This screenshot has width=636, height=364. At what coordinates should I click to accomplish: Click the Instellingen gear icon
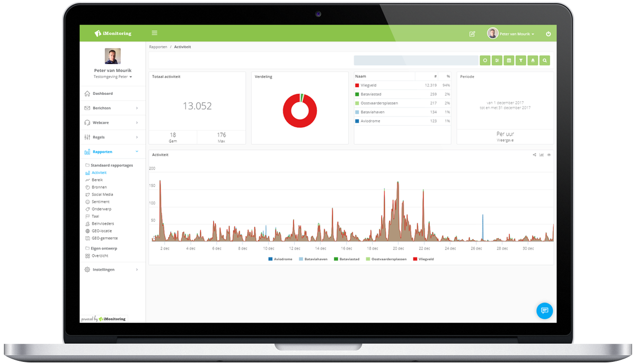pyautogui.click(x=87, y=270)
